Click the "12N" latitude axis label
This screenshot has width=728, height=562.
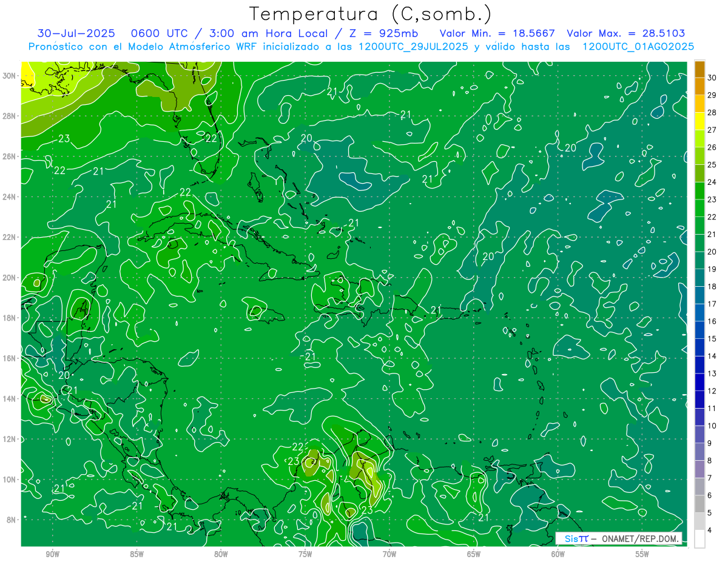[x=10, y=439]
